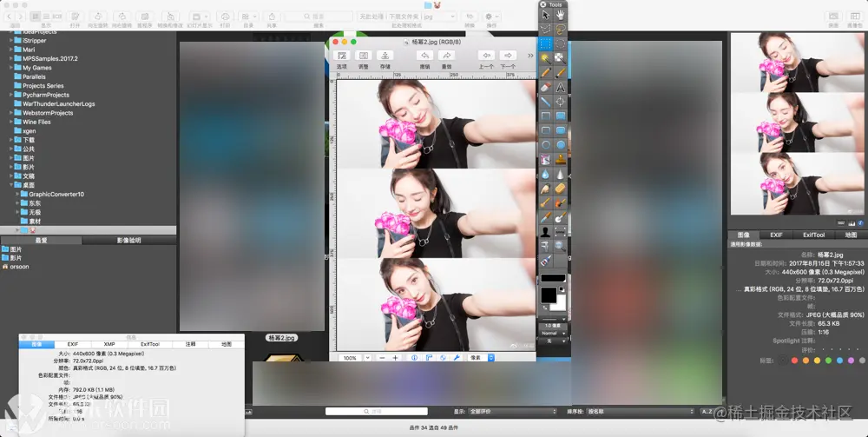Click the green color label dot
This screenshot has height=437, width=868.
tap(828, 360)
